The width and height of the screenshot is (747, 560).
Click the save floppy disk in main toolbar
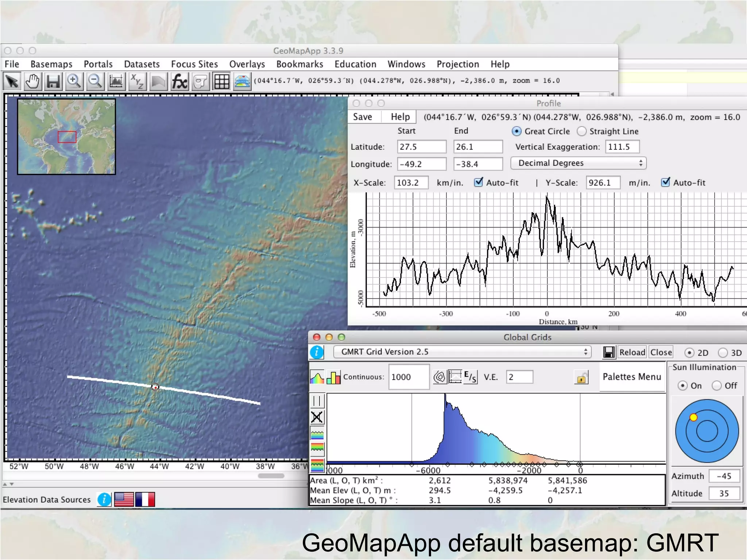(53, 81)
